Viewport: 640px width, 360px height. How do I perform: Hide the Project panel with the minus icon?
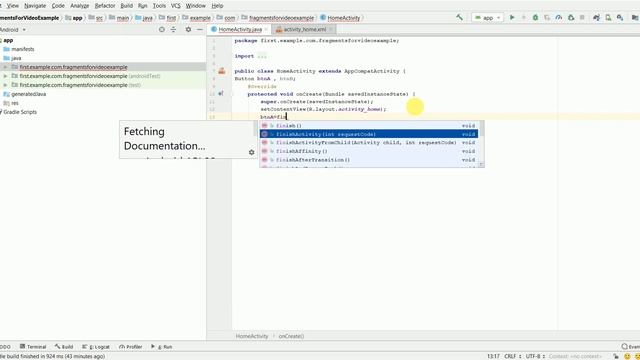pos(200,29)
